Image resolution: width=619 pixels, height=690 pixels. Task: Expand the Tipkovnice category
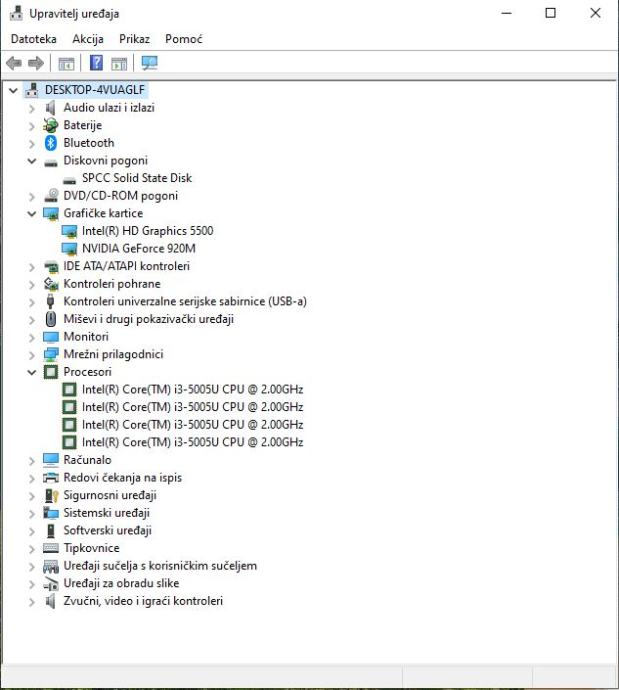[x=32, y=549]
